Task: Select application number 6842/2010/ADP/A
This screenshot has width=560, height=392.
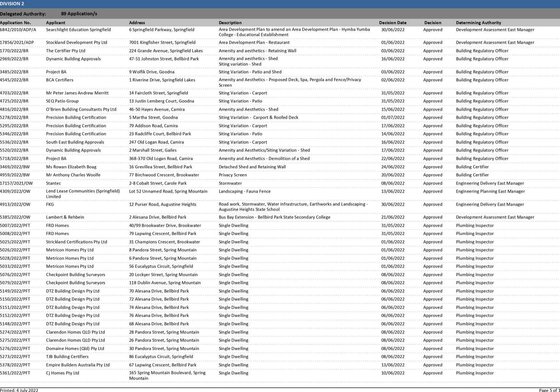Action: coord(18,30)
